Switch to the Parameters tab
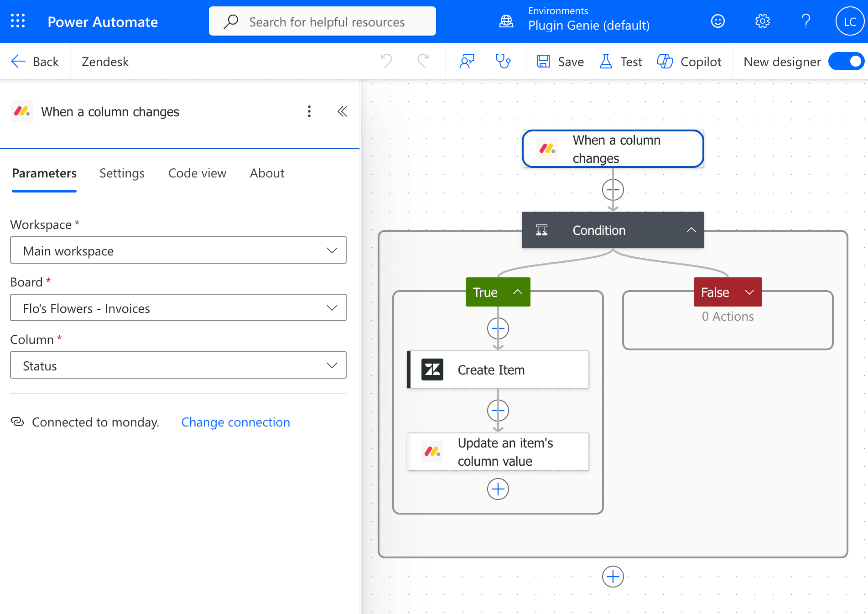This screenshot has width=868, height=614. click(x=44, y=173)
